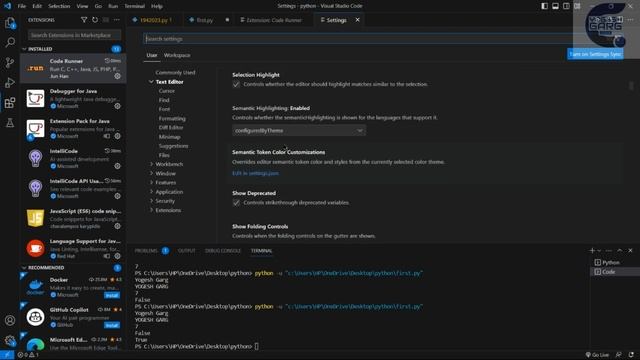Open extensions view more actions menu
640x360 pixels.
pos(117,20)
